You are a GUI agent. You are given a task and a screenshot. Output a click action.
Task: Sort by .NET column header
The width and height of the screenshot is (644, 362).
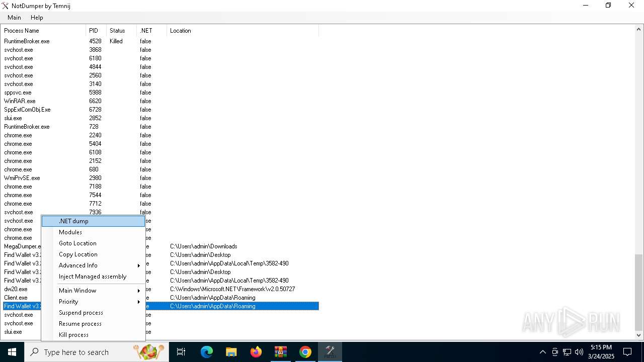(151, 31)
